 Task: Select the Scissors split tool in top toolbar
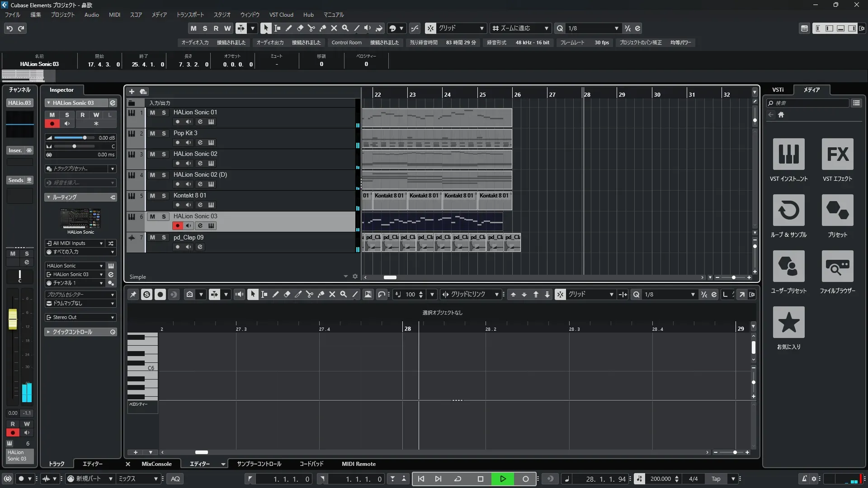(x=311, y=28)
